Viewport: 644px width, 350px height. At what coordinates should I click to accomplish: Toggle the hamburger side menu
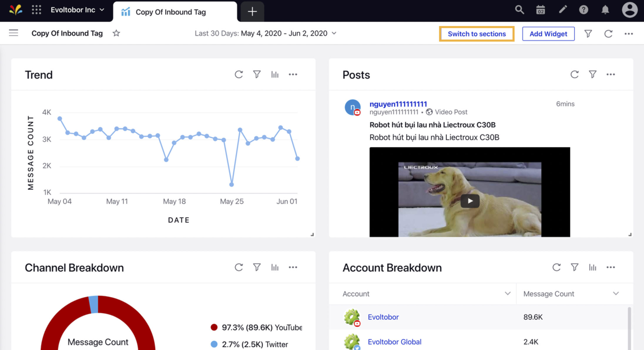pyautogui.click(x=14, y=33)
